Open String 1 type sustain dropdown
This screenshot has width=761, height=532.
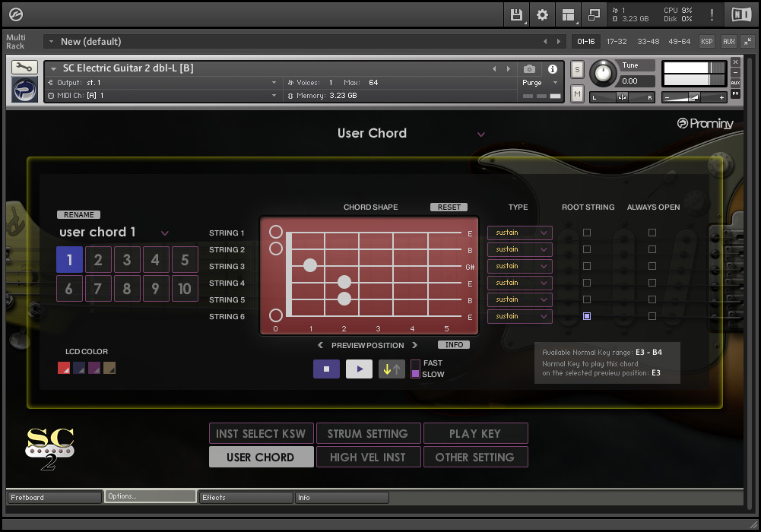coord(520,233)
